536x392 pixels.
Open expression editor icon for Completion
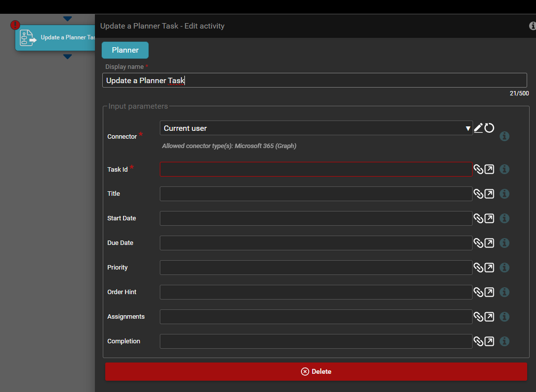click(x=489, y=341)
